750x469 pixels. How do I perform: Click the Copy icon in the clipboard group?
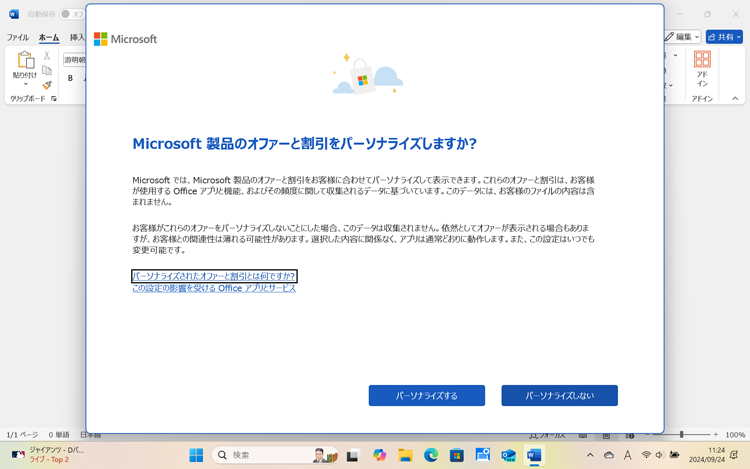click(47, 71)
